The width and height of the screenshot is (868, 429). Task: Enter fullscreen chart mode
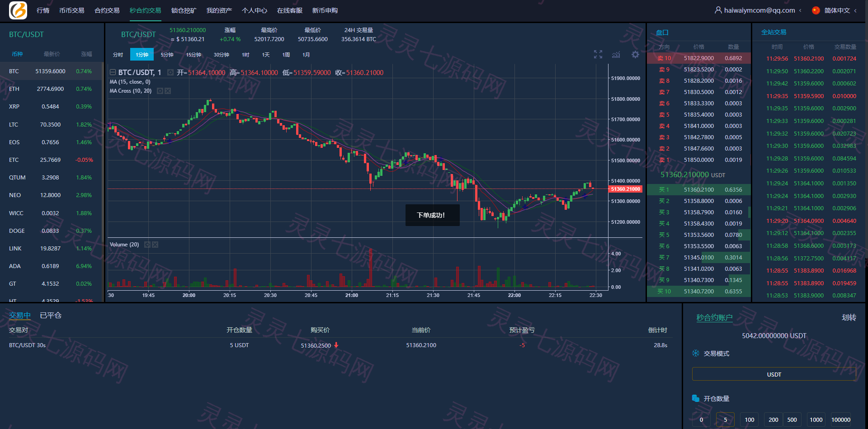[x=598, y=54]
